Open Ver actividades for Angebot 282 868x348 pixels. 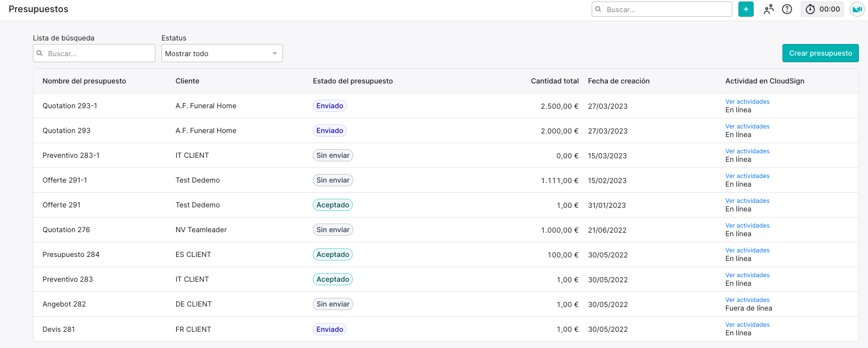pyautogui.click(x=747, y=300)
